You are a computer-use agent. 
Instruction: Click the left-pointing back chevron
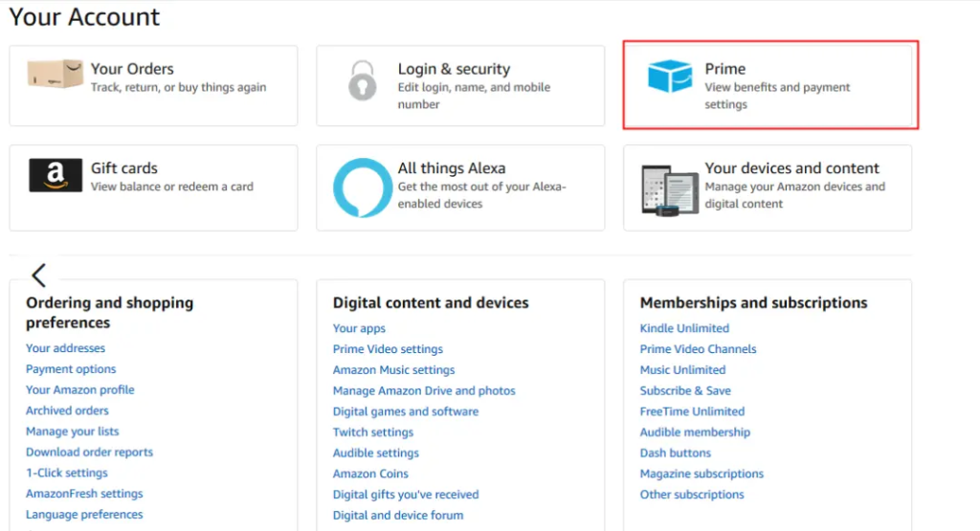click(x=38, y=275)
